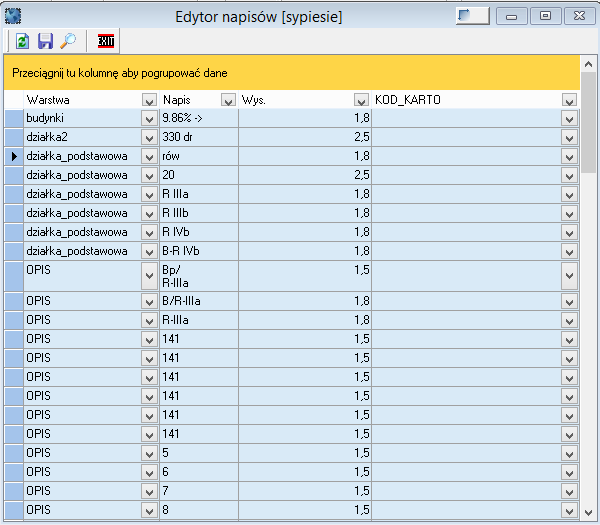Click the 'Bp/ R-IIIa' two-line Napis cell
The image size is (600, 525).
coord(199,276)
